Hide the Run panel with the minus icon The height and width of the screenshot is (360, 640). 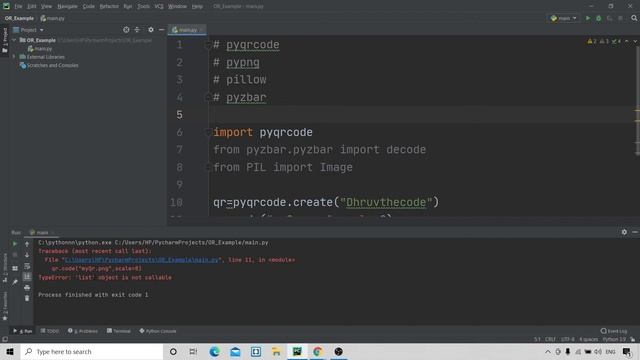coord(635,232)
